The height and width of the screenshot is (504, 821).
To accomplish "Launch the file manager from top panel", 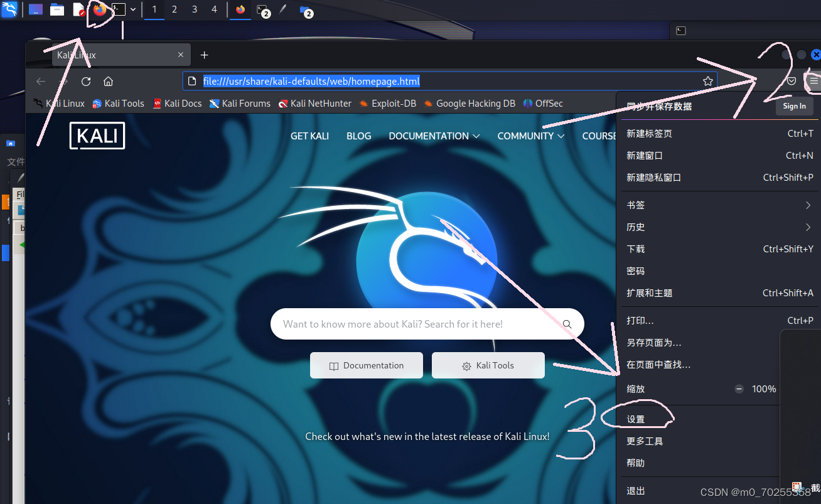I will 57,9.
